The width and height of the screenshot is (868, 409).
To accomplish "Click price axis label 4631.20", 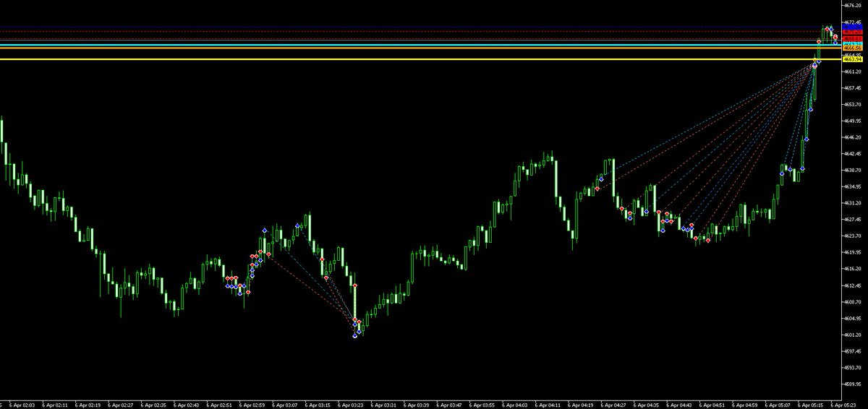I will coord(853,203).
